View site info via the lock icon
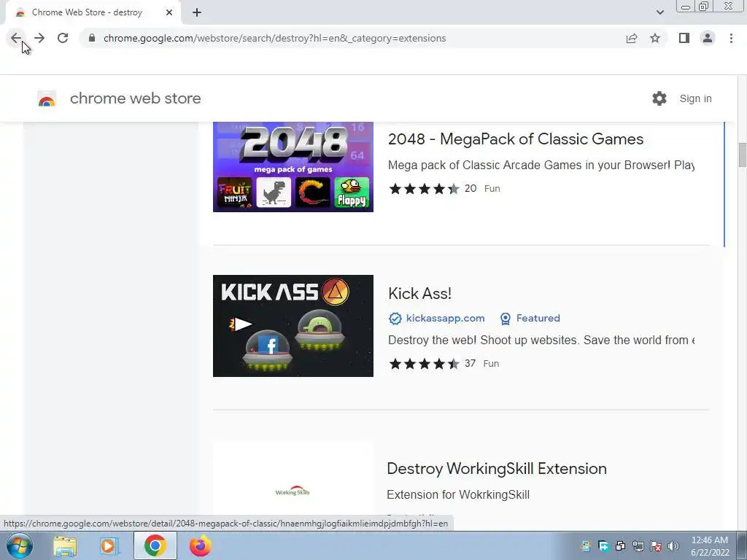 pos(92,38)
